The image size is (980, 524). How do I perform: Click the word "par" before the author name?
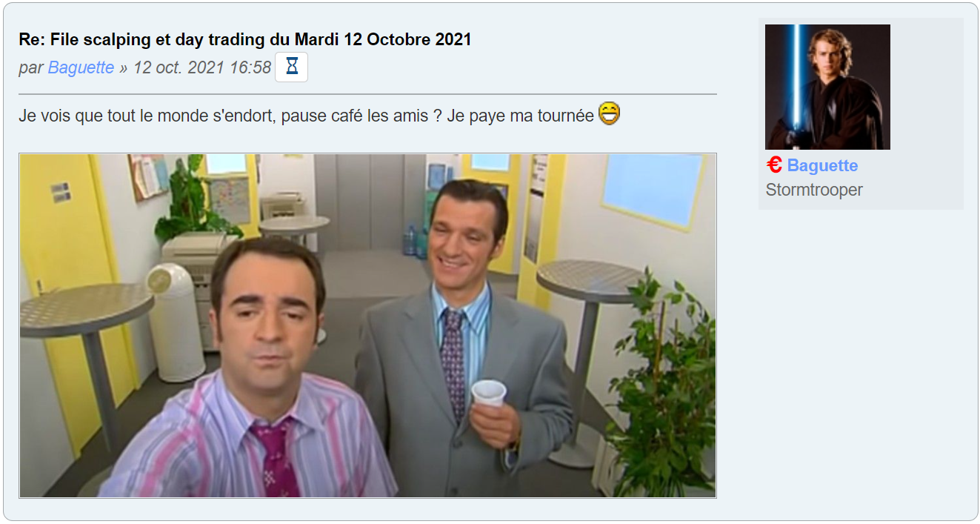(31, 68)
